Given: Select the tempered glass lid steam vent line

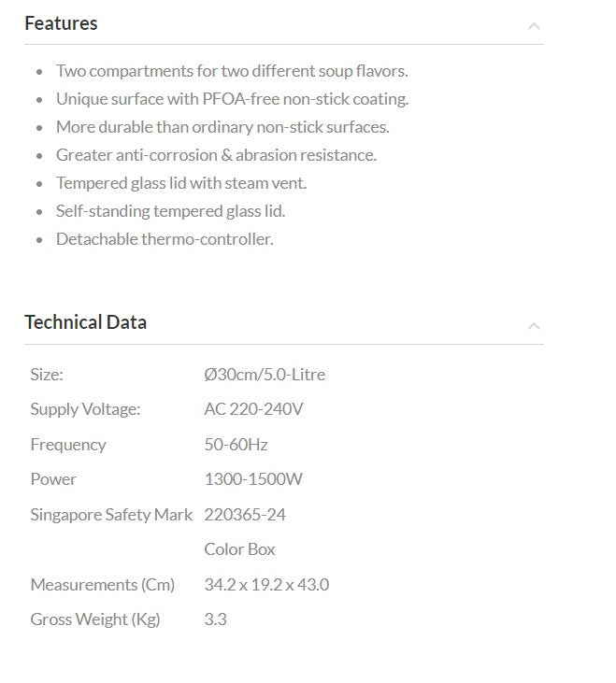Looking at the screenshot, I should 181,183.
